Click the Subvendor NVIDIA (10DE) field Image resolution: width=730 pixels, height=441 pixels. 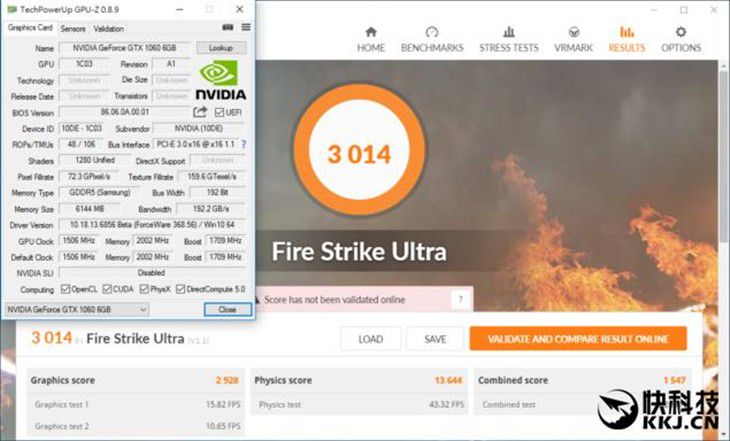(199, 128)
